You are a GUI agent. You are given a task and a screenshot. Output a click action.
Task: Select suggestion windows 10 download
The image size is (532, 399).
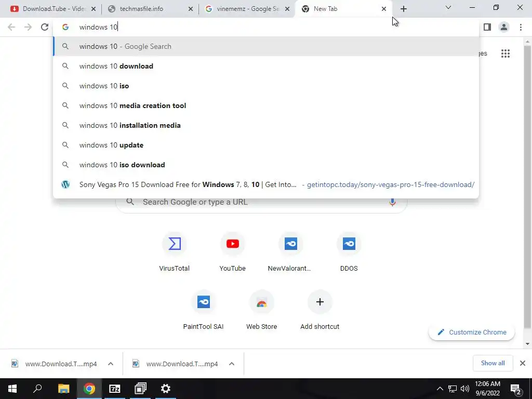266,66
